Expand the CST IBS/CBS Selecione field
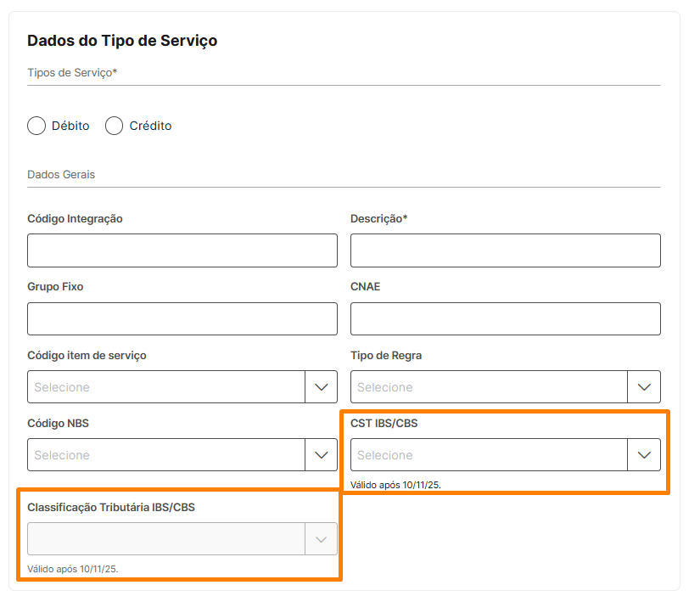The height and width of the screenshot is (602, 700). (x=489, y=455)
